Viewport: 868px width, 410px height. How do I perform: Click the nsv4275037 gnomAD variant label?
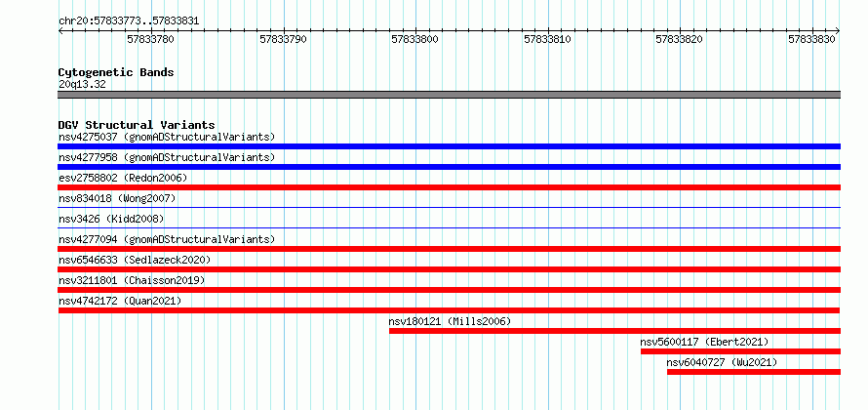coord(167,137)
